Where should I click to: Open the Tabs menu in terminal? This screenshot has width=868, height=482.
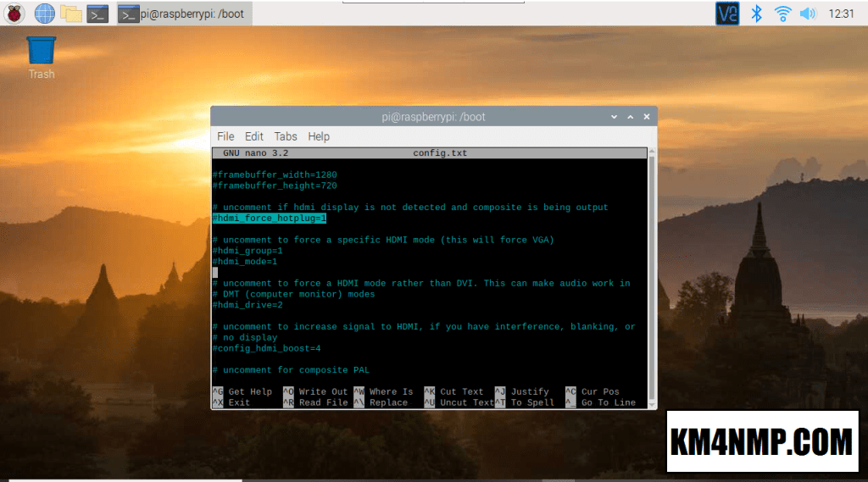click(286, 136)
